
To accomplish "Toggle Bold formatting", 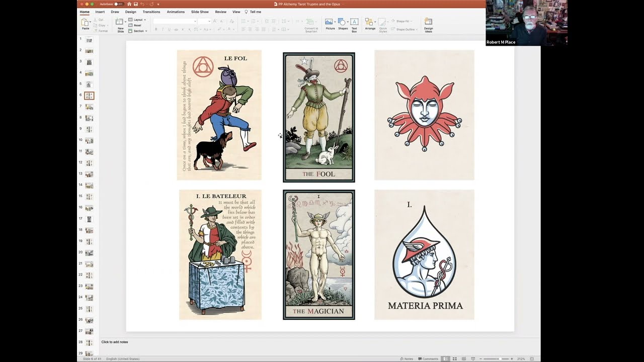I will tap(156, 30).
